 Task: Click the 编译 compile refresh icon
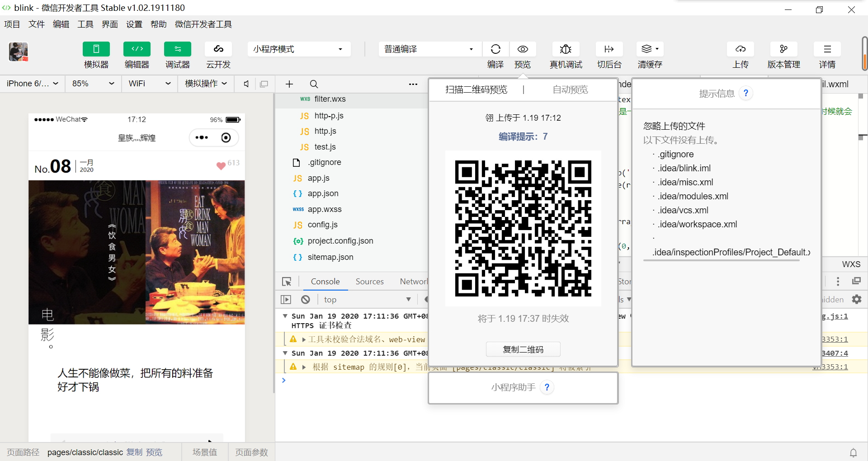tap(495, 49)
